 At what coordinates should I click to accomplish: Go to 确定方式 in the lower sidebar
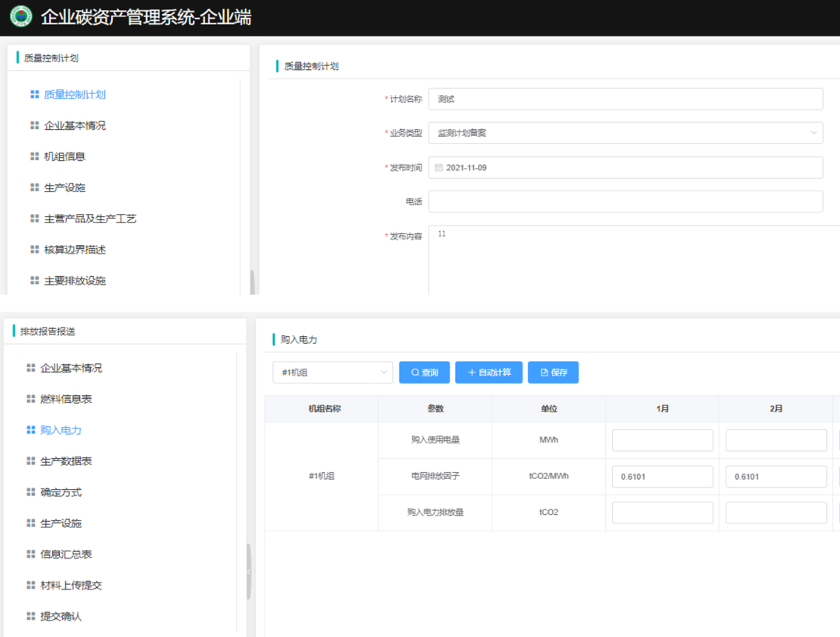(61, 492)
